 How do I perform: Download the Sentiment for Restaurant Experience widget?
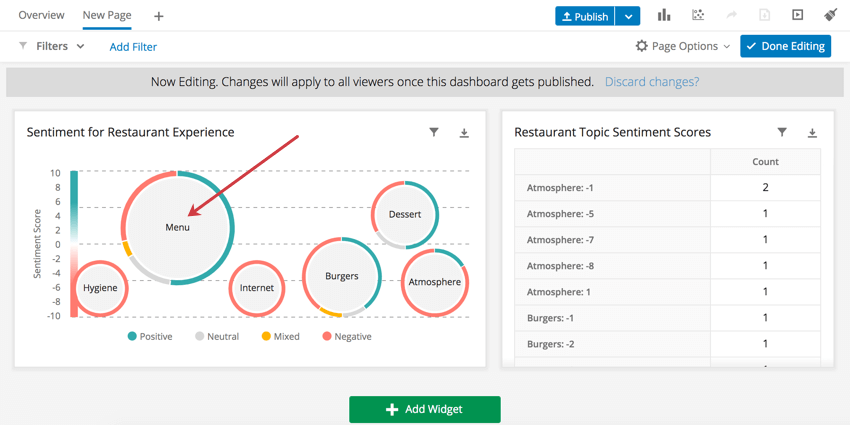(x=464, y=133)
